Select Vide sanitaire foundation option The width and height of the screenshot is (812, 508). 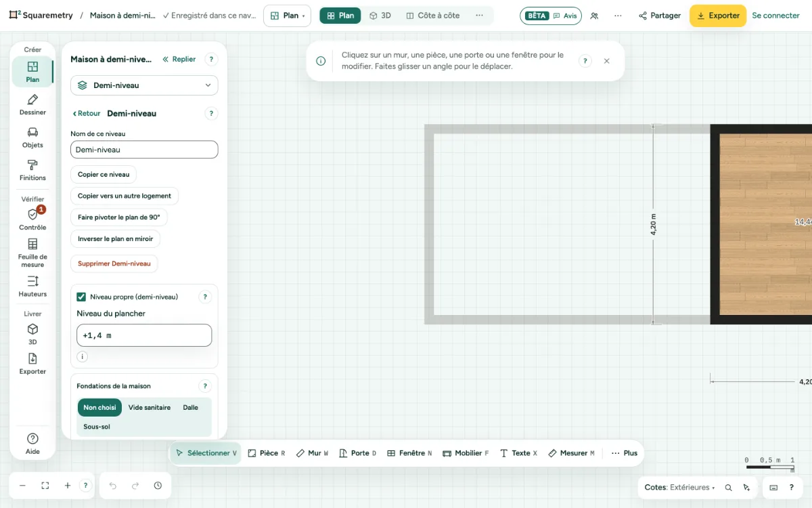click(x=150, y=408)
